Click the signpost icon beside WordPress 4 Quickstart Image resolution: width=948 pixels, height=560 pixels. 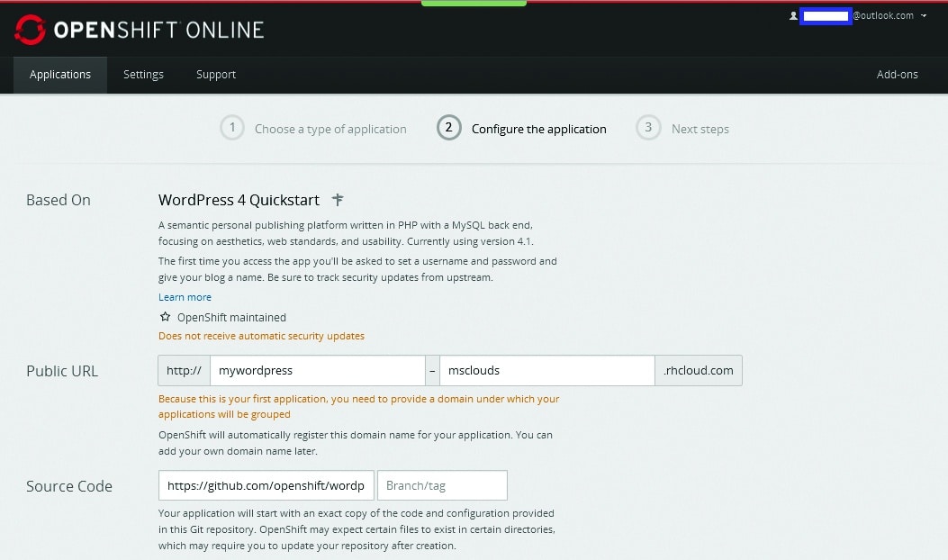[338, 199]
